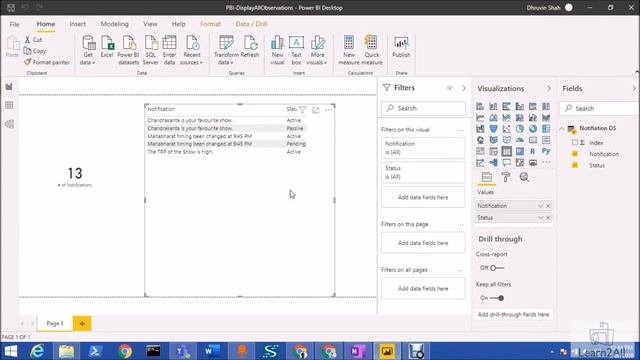Hide the Filters pane eye icon
Screen dimensions: 640x360
click(450, 88)
